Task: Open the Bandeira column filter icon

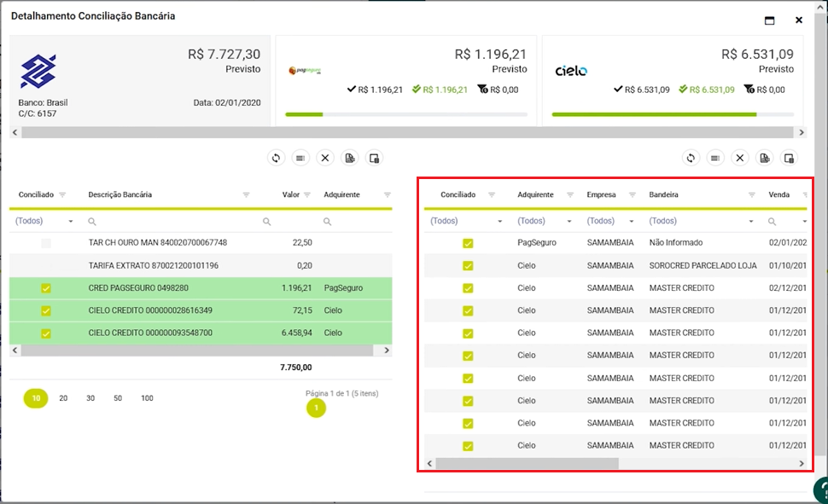Action: pyautogui.click(x=751, y=194)
